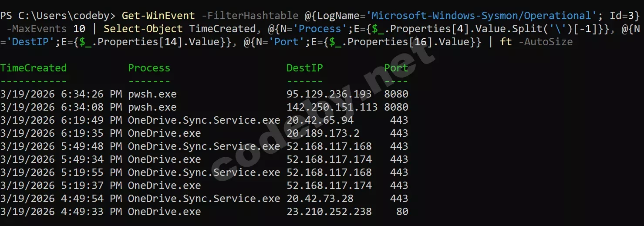Click the IP address 20.189.173.2

pos(323,133)
